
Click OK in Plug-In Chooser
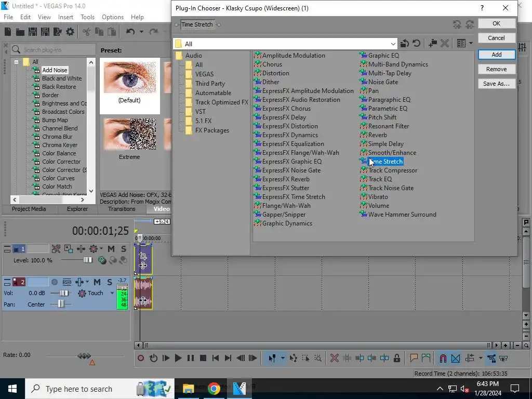click(496, 23)
